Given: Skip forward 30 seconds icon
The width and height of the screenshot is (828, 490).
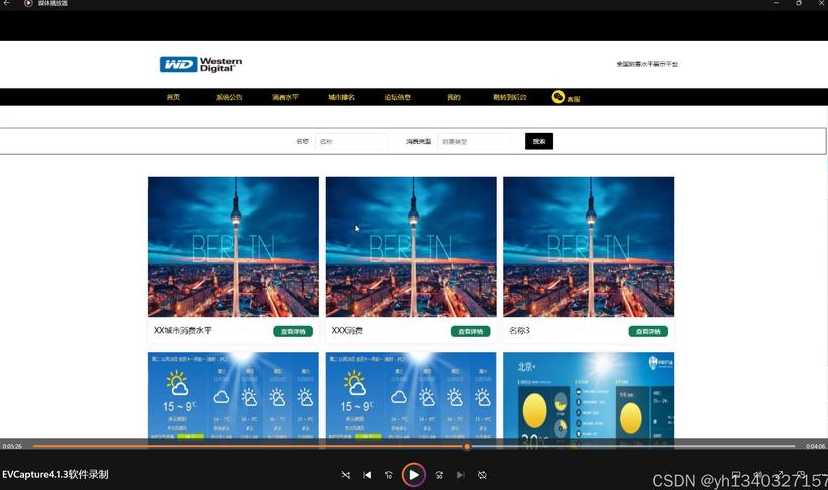Looking at the screenshot, I should coord(439,475).
